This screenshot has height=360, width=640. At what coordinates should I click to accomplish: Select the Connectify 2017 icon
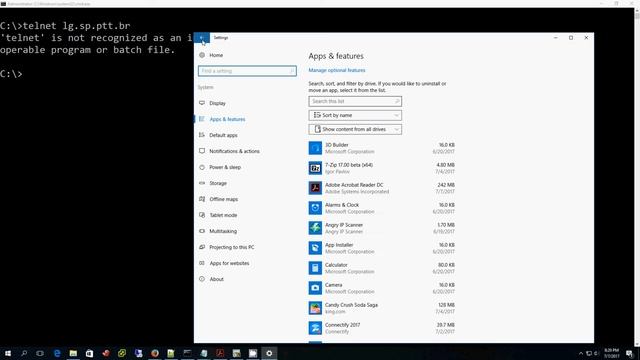(x=315, y=328)
